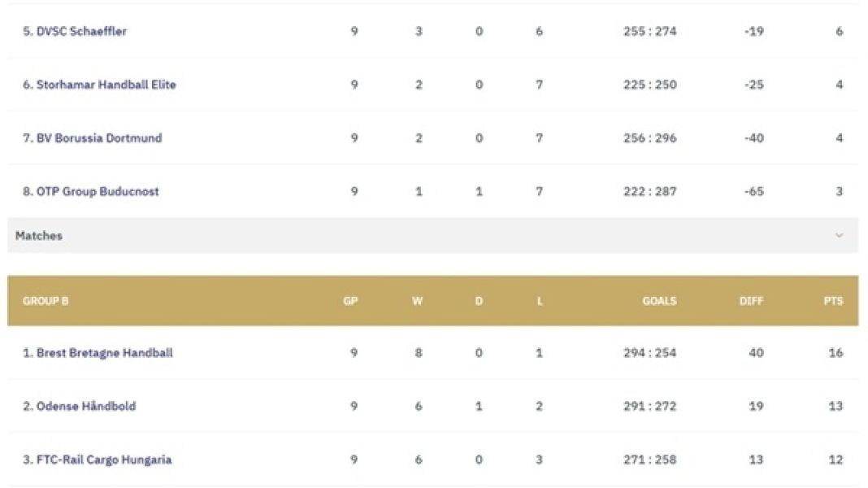Click Dortmund's -40 goal difference value
Image resolution: width=868 pixels, height=488 pixels.
(753, 138)
